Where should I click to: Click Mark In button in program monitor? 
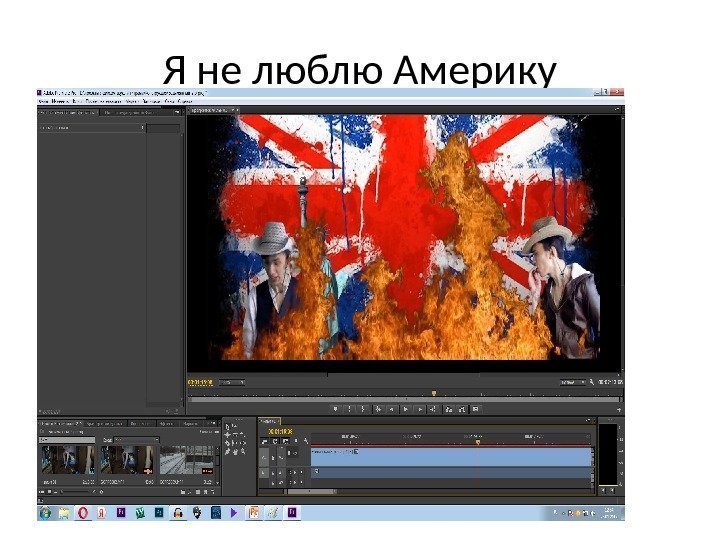349,409
